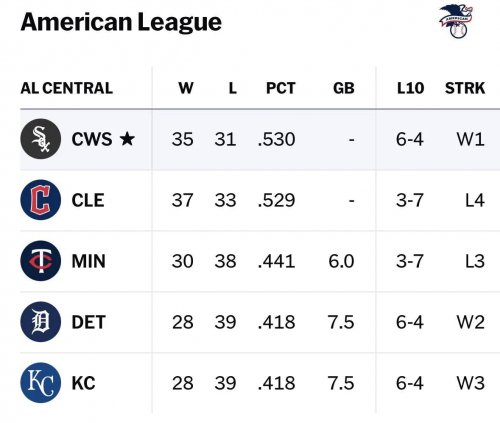This screenshot has height=423, width=500.
Task: Click the Chicago White Sox team logo
Action: click(41, 139)
